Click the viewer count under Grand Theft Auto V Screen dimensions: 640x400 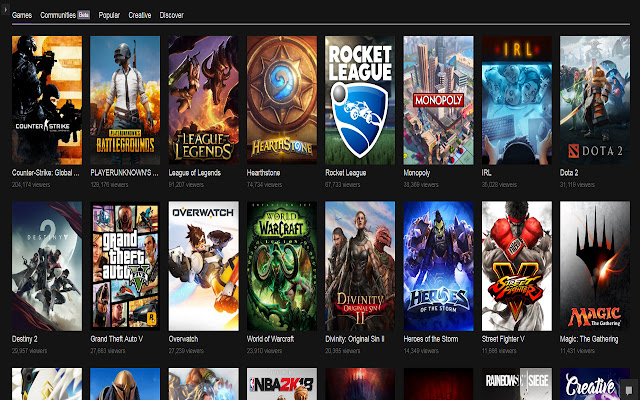pyautogui.click(x=108, y=351)
